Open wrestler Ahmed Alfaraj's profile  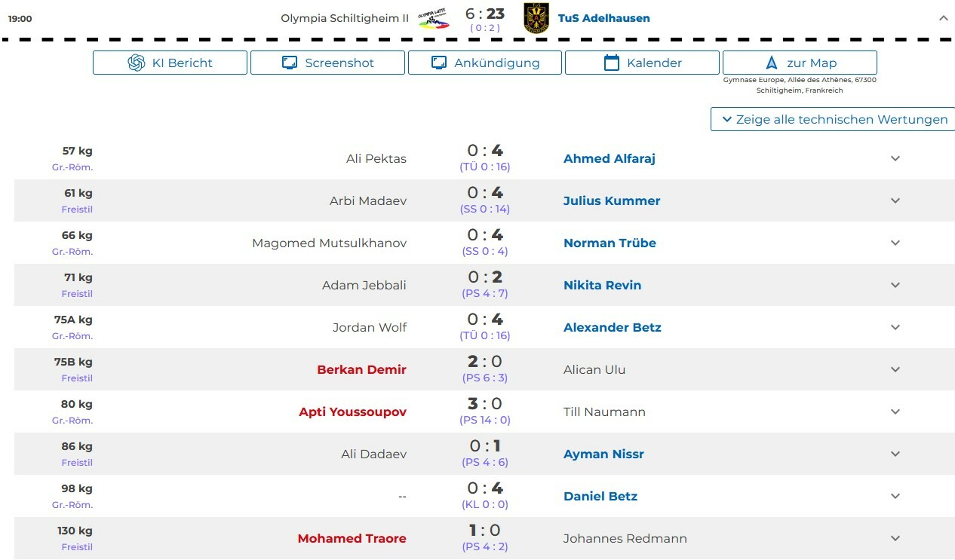[609, 159]
